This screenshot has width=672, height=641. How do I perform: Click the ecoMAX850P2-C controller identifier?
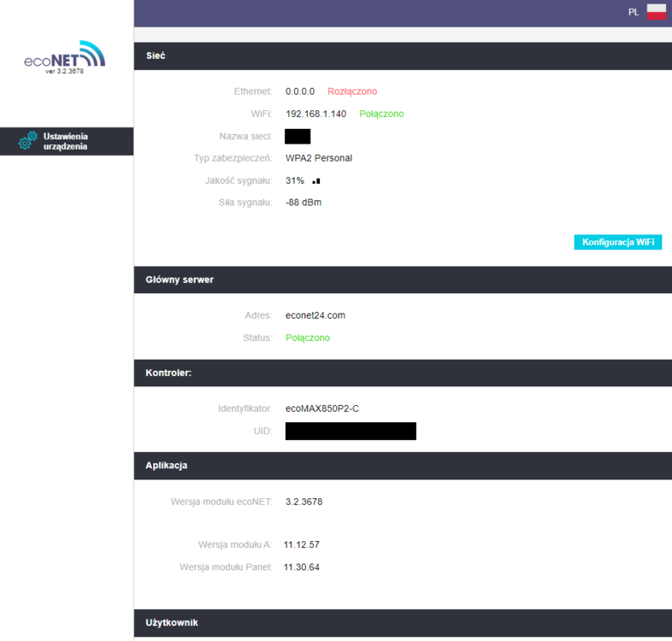click(322, 409)
